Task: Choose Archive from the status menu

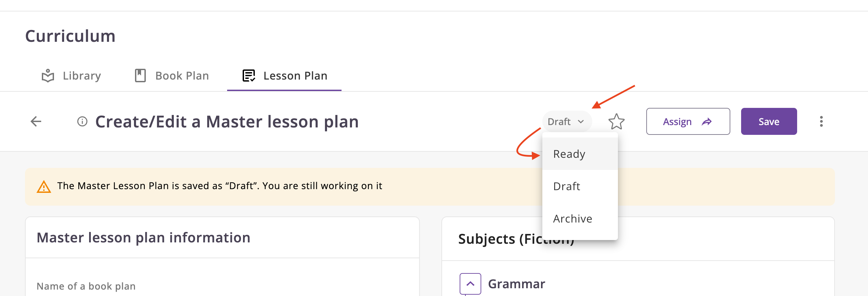Action: (572, 219)
